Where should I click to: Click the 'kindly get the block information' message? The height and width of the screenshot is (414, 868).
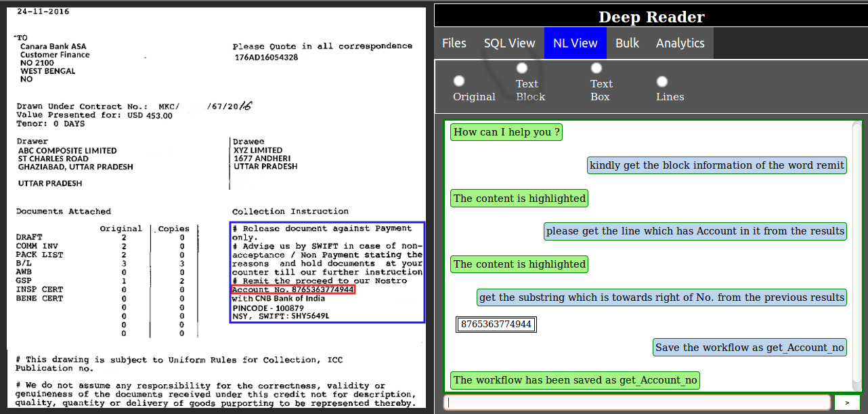717,165
